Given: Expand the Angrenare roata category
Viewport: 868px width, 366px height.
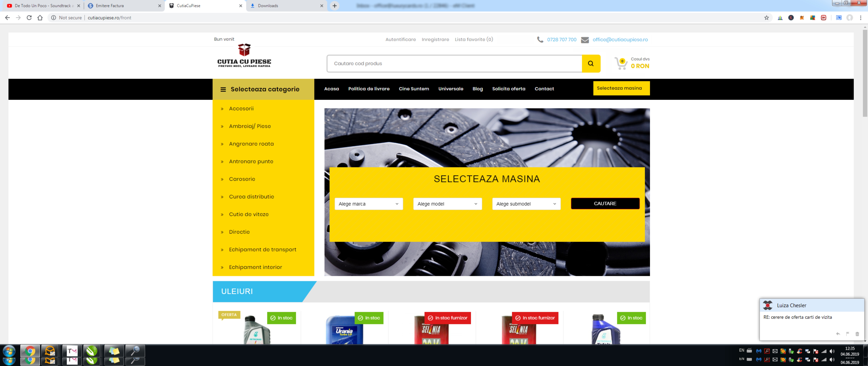Looking at the screenshot, I should coord(251,144).
